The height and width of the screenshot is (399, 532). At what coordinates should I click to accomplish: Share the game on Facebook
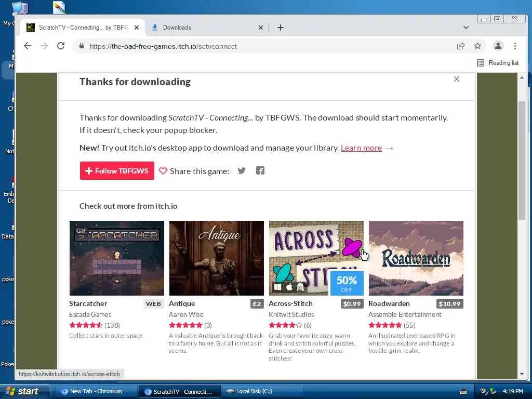pos(260,170)
